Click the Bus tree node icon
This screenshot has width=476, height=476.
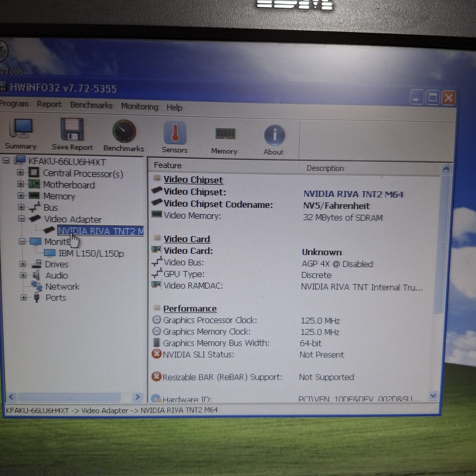tap(35, 207)
